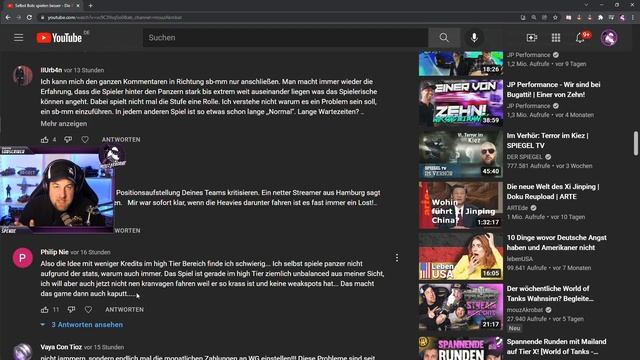
Task: Open title 'JP Performance - Wir sind bei Bugatti'
Action: [x=553, y=89]
